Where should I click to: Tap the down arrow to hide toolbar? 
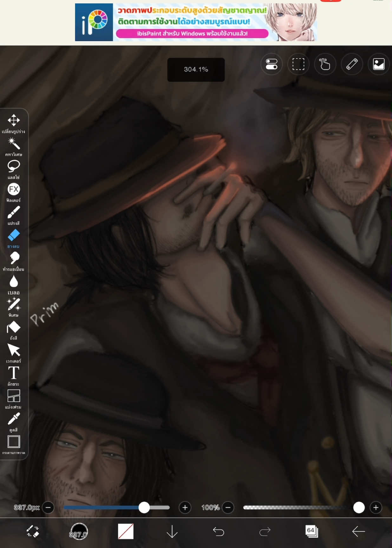click(172, 531)
